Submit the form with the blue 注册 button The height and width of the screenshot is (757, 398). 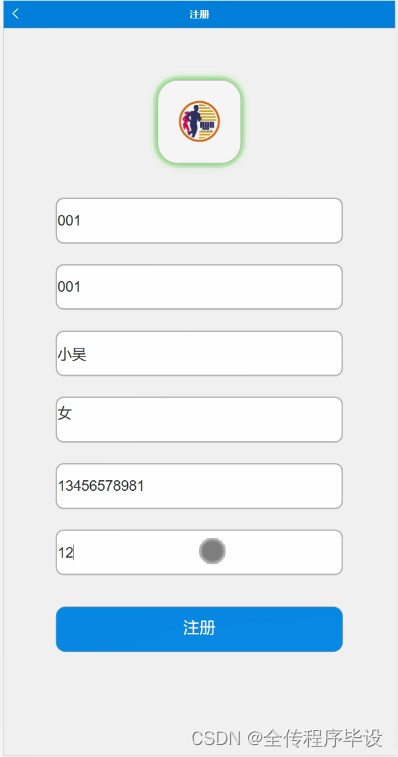click(x=199, y=629)
